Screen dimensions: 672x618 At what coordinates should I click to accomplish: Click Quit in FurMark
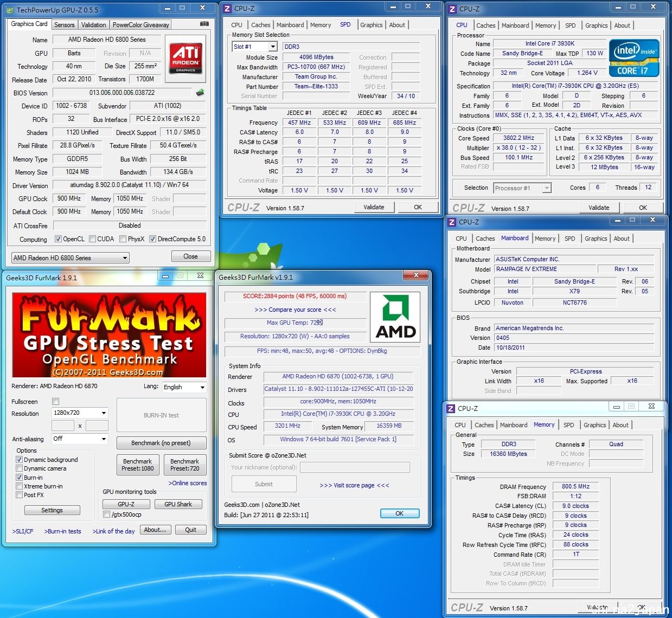pos(190,530)
